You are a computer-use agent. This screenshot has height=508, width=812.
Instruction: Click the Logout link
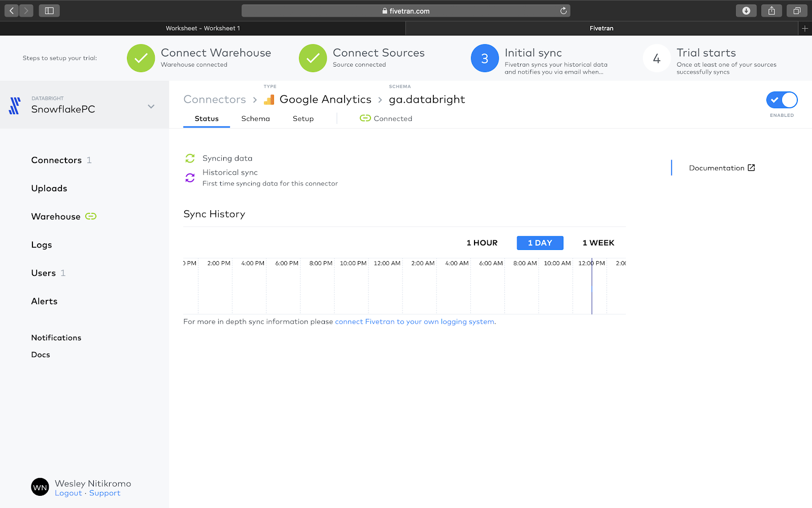coord(69,493)
